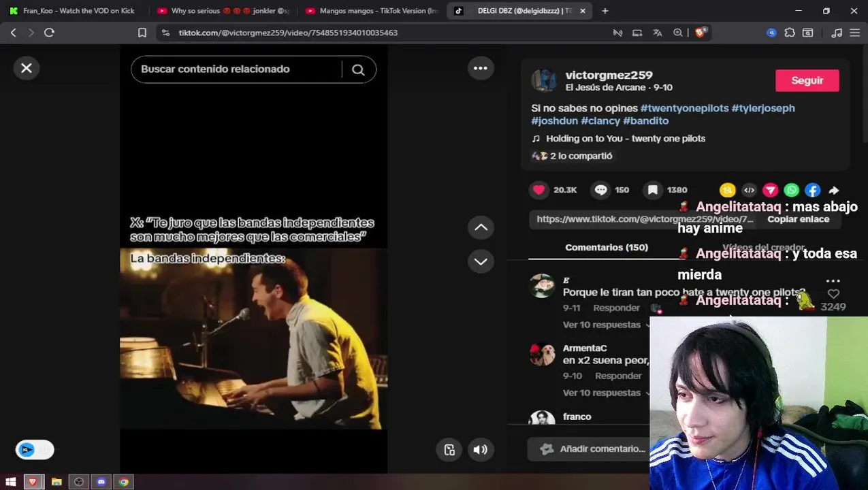This screenshot has height=490, width=868.
Task: Open the victorgmez259 profile name
Action: pos(609,75)
